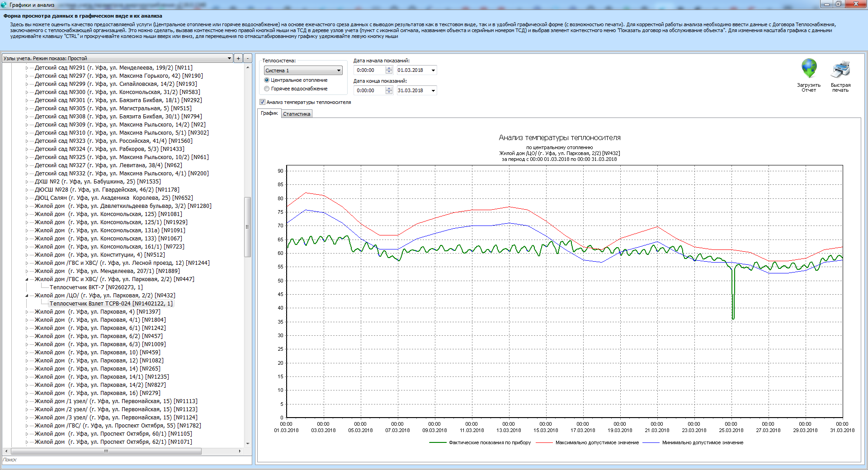Select 'Жилой дом Парковая, 16 [№279]'

[98, 393]
